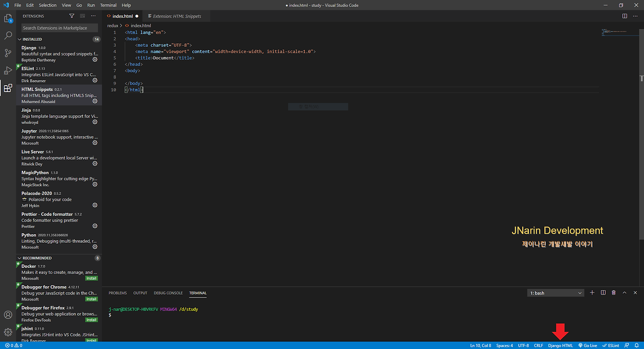
Task: Open the manage gear for Polacode-2020
Action: 95,205
